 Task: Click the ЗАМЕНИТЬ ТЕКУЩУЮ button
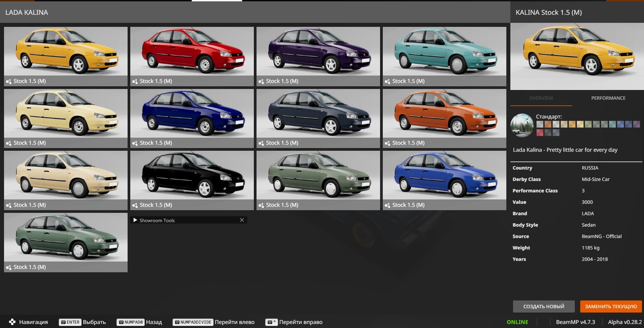coord(611,307)
